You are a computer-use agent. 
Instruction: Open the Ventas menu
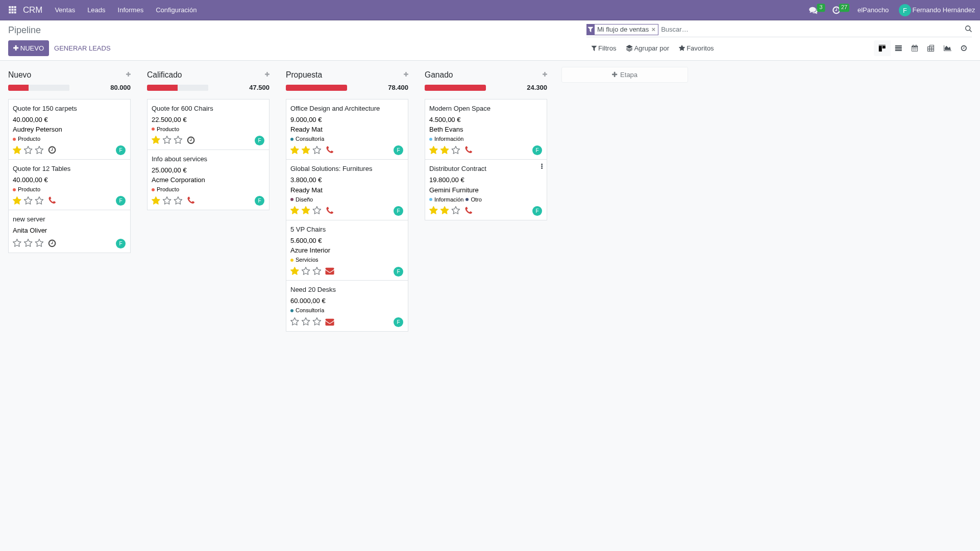pos(64,10)
